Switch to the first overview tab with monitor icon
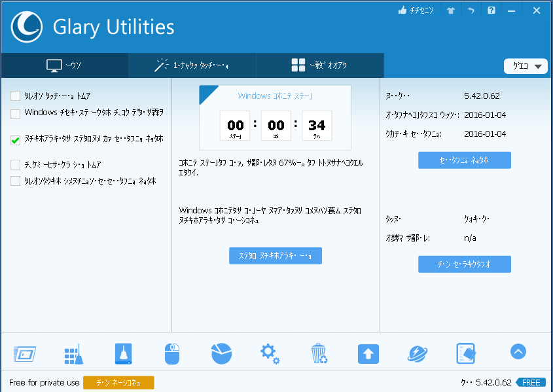Viewport: 553px width, 392px height. [x=64, y=65]
